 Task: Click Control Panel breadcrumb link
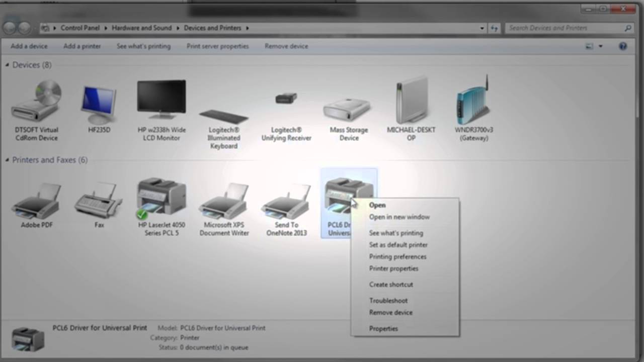pos(80,28)
